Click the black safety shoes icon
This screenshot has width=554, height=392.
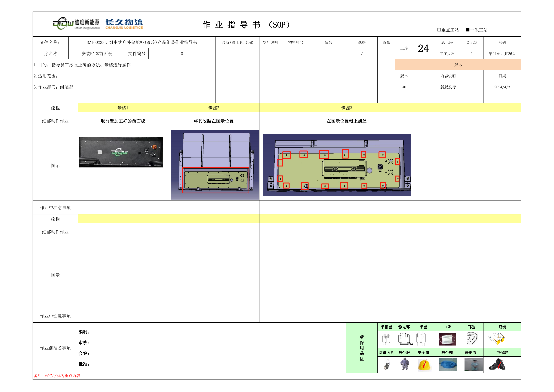point(497,364)
